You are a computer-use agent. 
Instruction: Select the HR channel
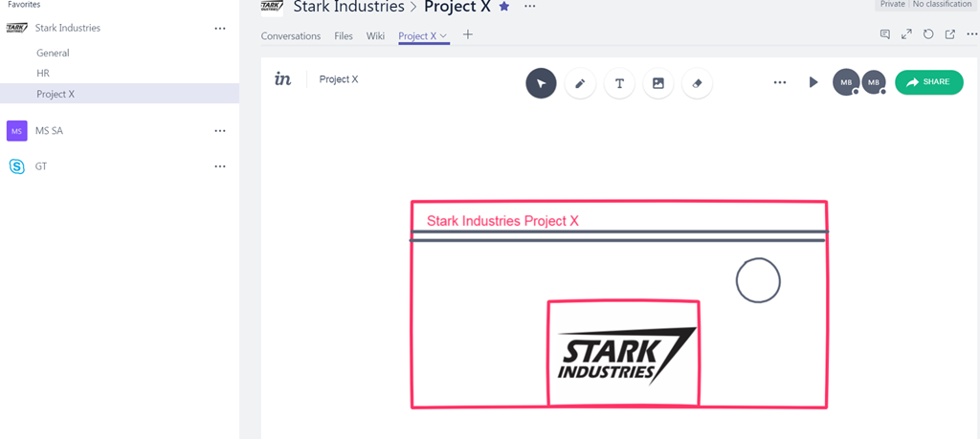coord(43,74)
